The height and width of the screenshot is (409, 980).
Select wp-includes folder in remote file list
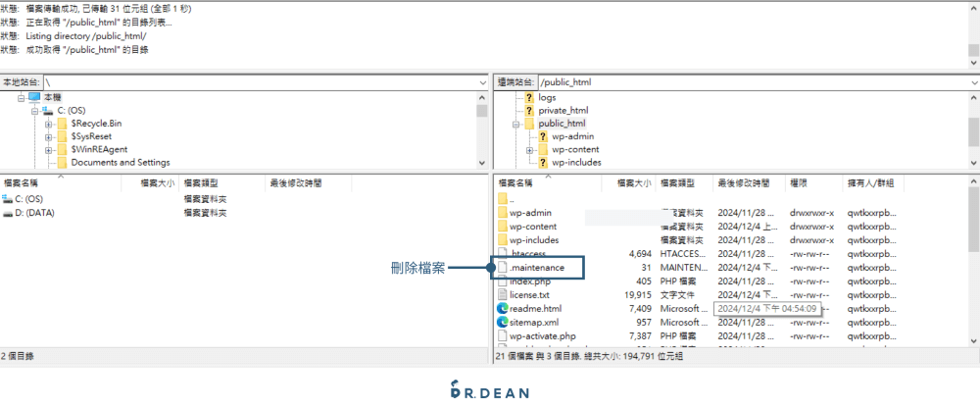(534, 240)
